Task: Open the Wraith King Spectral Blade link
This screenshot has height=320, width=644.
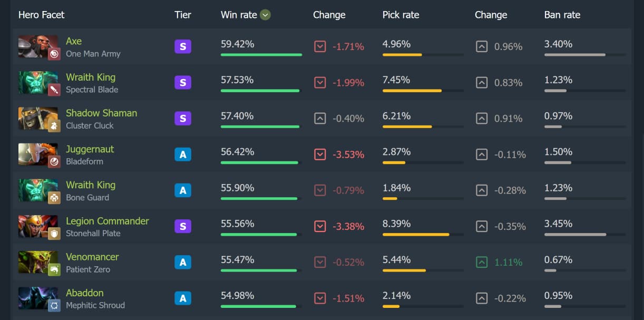Action: point(90,77)
